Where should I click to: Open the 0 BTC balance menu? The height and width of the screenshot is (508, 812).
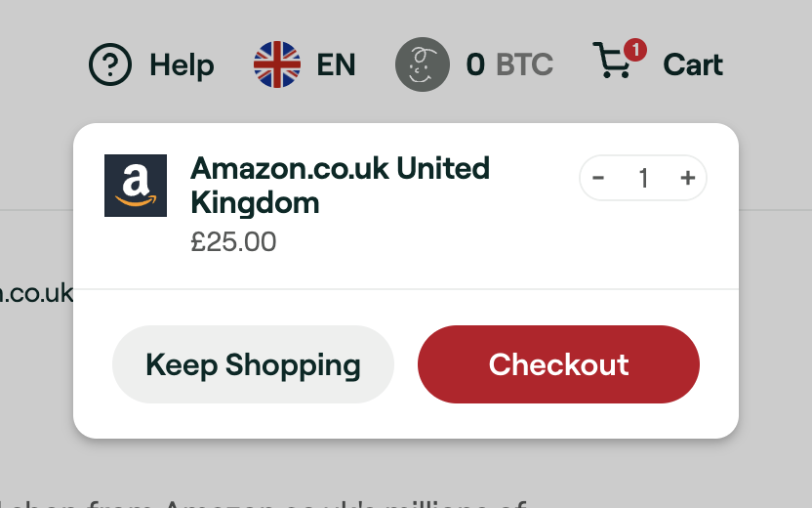coord(509,64)
